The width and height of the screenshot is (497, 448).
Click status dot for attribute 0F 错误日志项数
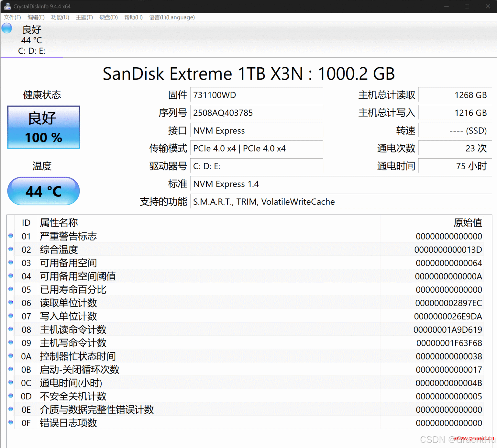tap(11, 422)
